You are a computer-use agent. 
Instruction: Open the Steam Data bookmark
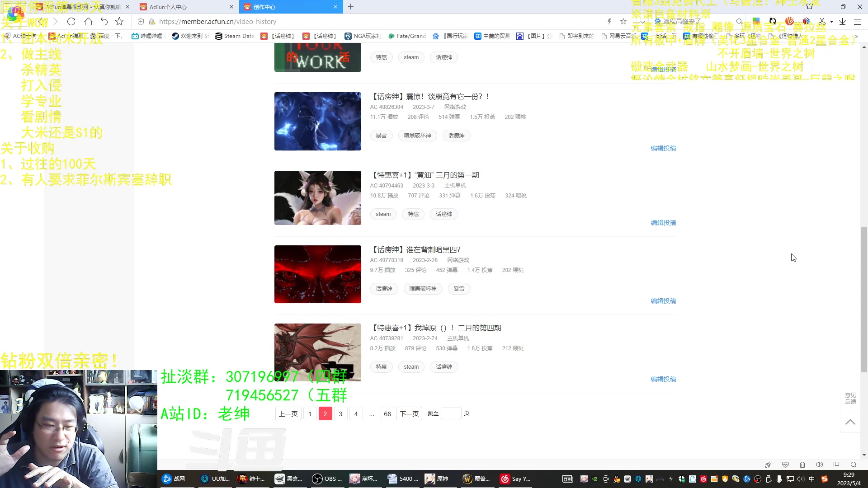235,36
